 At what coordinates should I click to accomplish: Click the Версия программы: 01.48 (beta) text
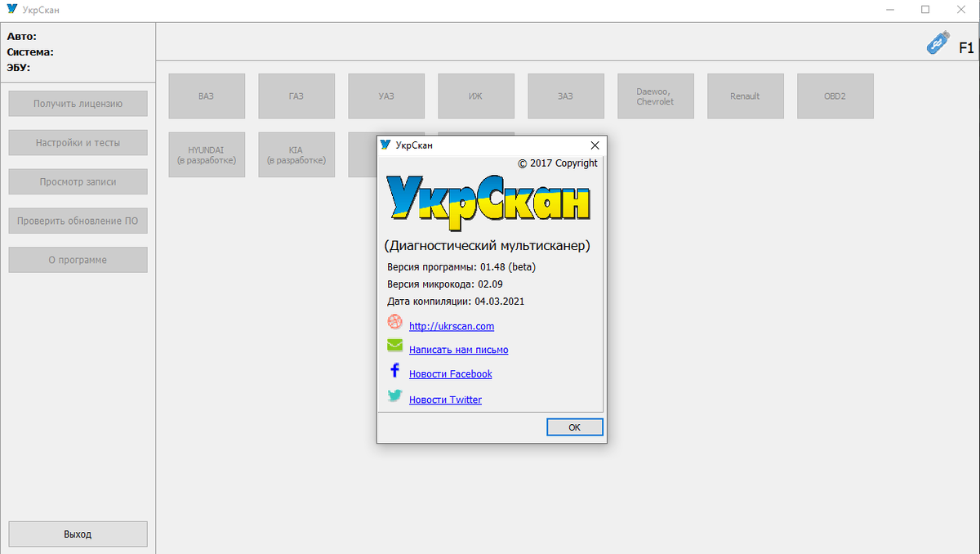(x=461, y=267)
